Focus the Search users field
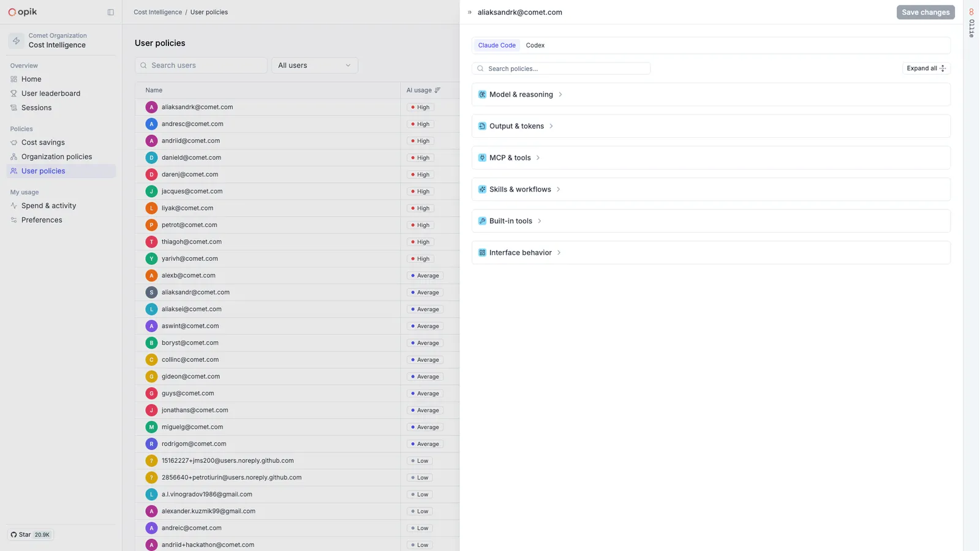The image size is (980, 551). [x=201, y=66]
